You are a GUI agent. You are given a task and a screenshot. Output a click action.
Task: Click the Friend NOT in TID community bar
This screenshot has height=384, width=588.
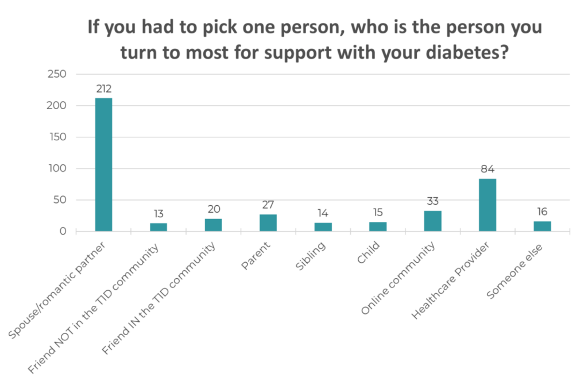pyautogui.click(x=158, y=228)
